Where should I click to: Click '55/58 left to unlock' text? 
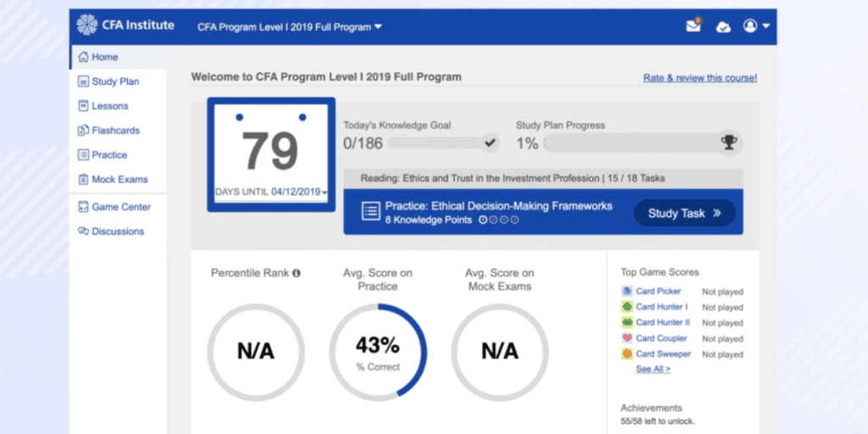658,421
